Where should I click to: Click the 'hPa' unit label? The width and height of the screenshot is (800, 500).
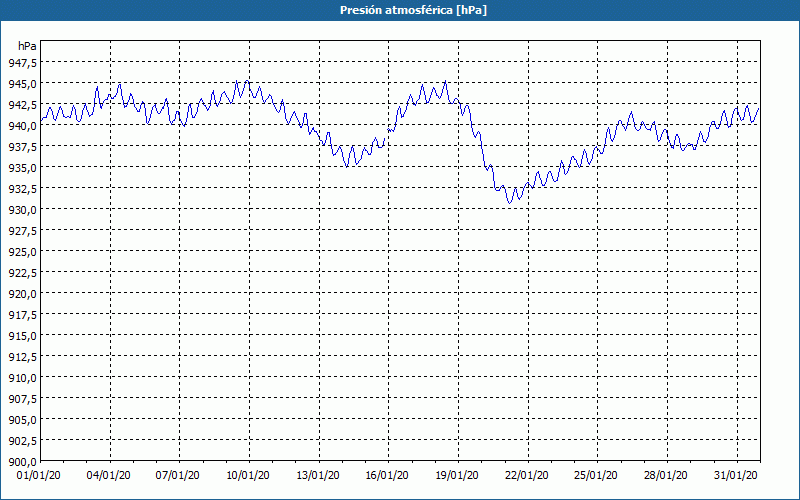click(27, 46)
